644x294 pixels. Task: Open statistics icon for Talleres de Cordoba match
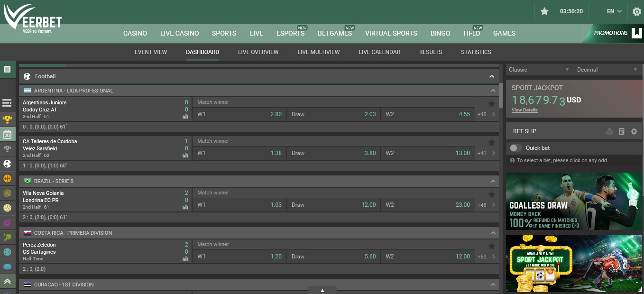[185, 156]
